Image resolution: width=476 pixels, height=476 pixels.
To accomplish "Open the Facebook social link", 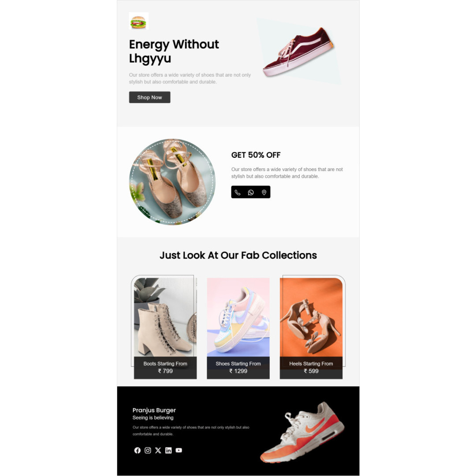I will pos(138,450).
